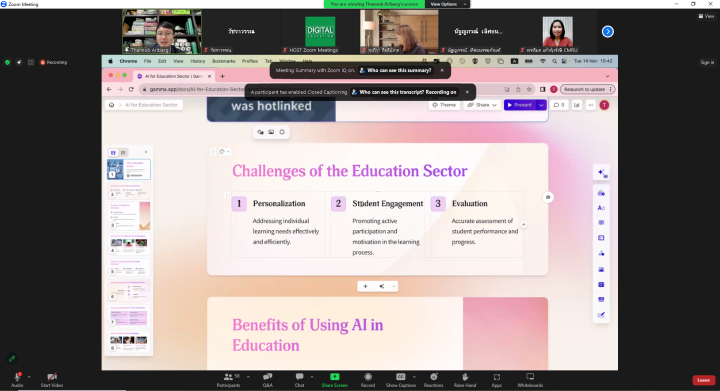Expand the Present button arrow
This screenshot has width=720, height=391.
pos(541,105)
